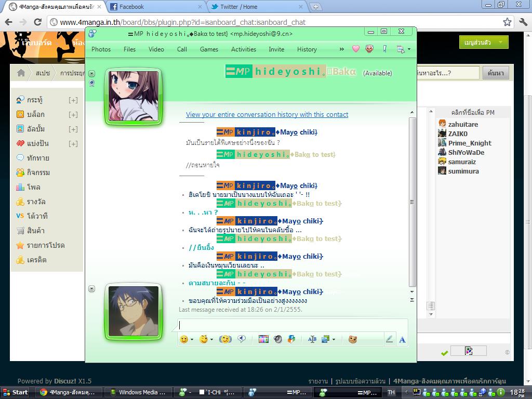This screenshot has width=532, height=399.
Task: Open the Games menu in Messenger
Action: [209, 49]
